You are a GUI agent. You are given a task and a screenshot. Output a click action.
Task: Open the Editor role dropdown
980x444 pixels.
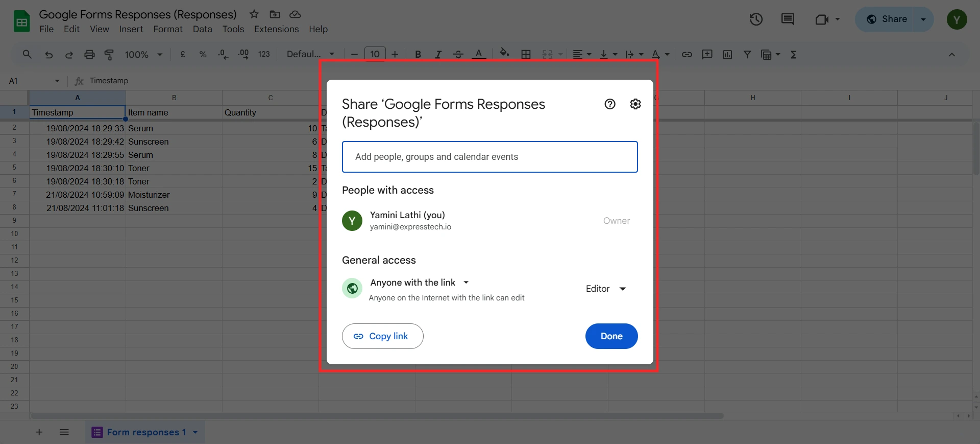(x=606, y=289)
